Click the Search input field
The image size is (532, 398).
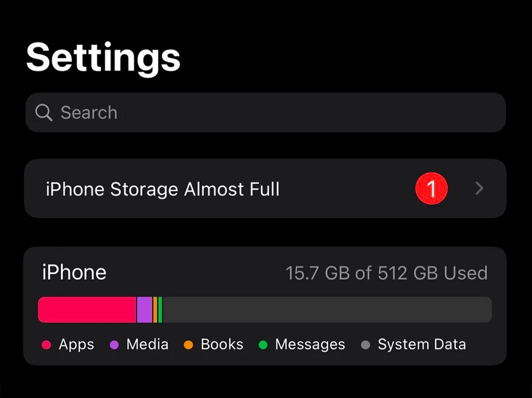(265, 112)
